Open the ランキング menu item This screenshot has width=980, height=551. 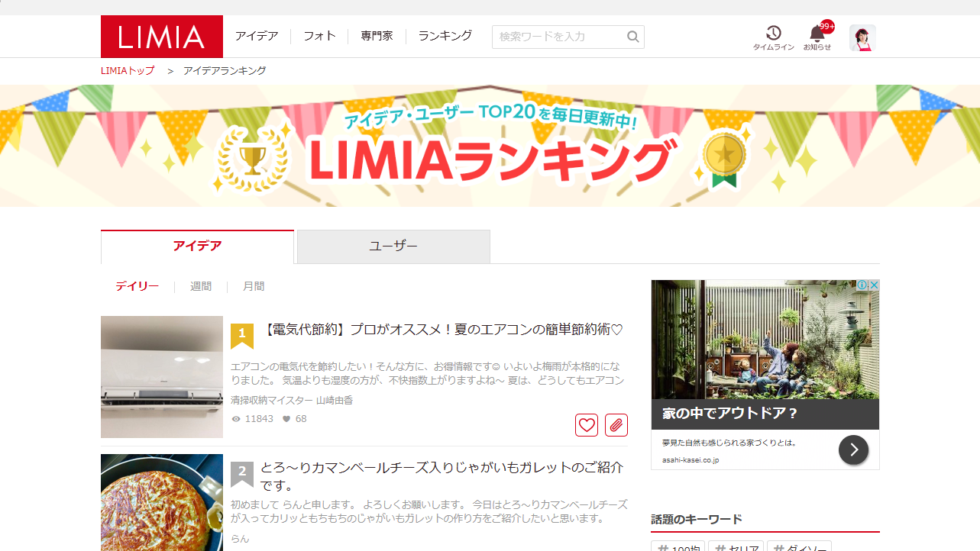click(x=445, y=36)
